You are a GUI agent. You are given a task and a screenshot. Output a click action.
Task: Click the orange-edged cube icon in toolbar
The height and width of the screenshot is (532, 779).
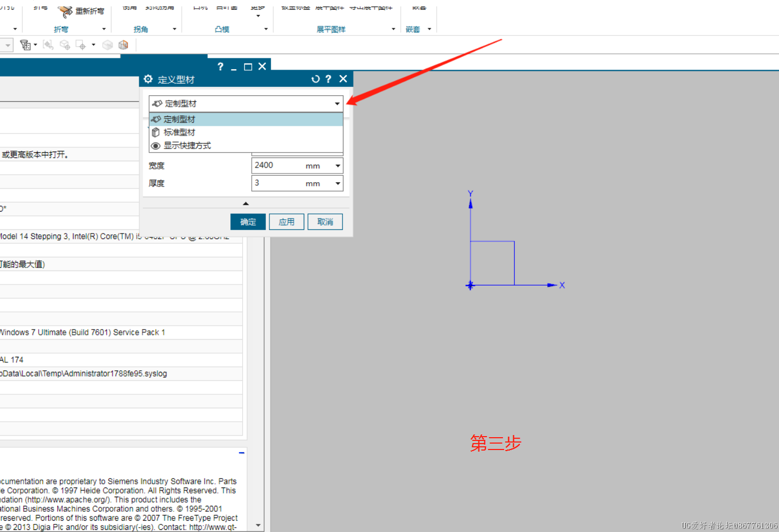pyautogui.click(x=123, y=45)
